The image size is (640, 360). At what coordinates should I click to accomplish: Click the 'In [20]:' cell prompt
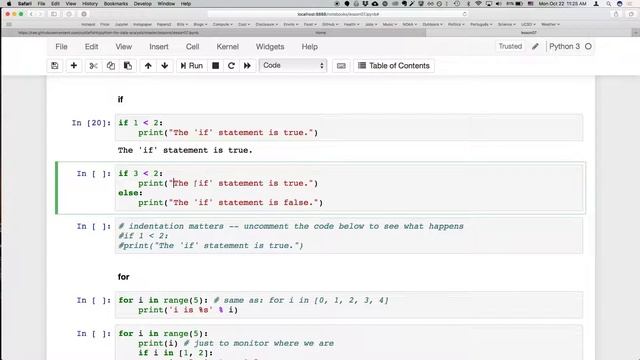coord(91,123)
